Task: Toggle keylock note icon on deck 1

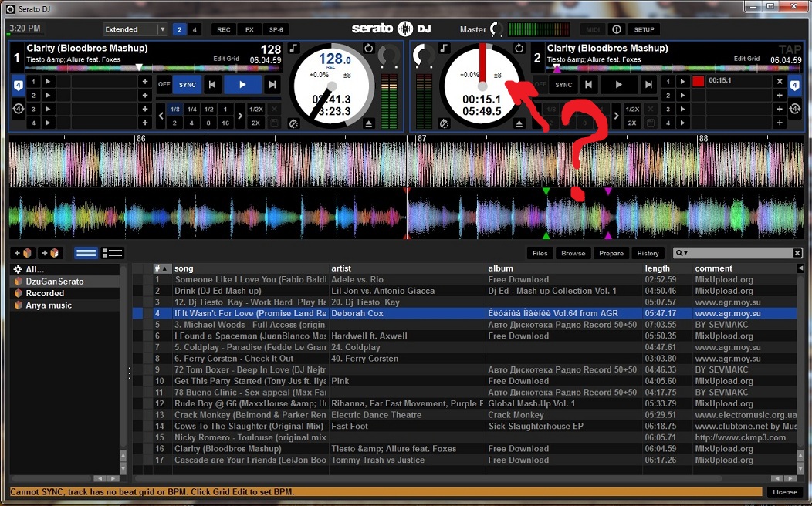Action: [x=293, y=48]
